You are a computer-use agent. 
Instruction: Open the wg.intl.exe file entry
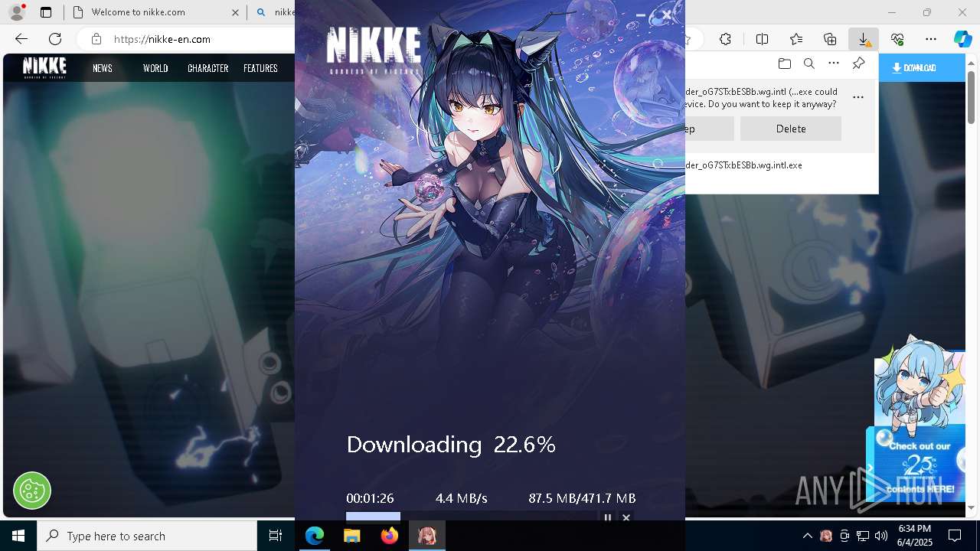click(x=744, y=165)
